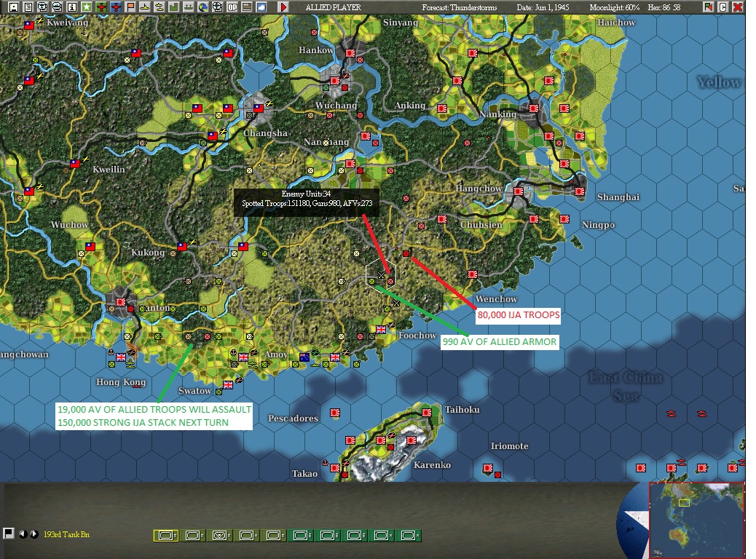Select the Japanese base at Nanking
Image resolution: width=756 pixels, height=559 pixels.
533,108
